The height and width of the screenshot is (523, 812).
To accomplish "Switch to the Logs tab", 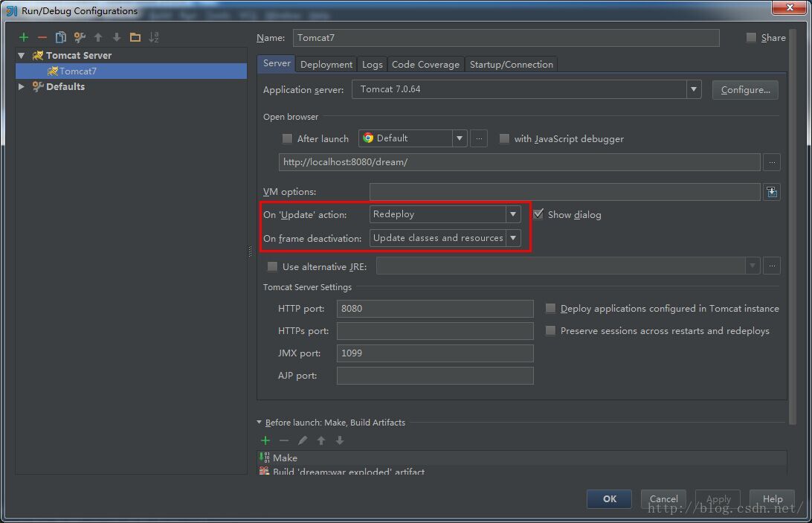I will pos(372,64).
